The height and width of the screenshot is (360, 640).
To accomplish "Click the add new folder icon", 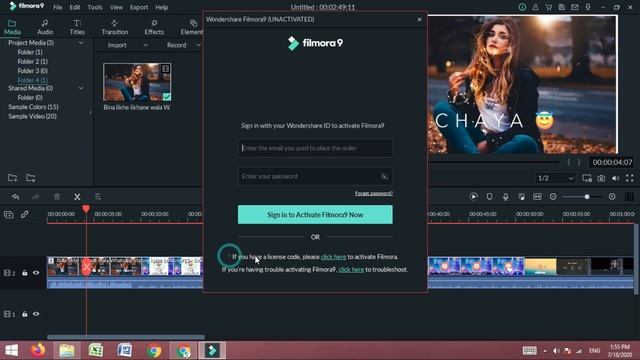I will click(12, 178).
